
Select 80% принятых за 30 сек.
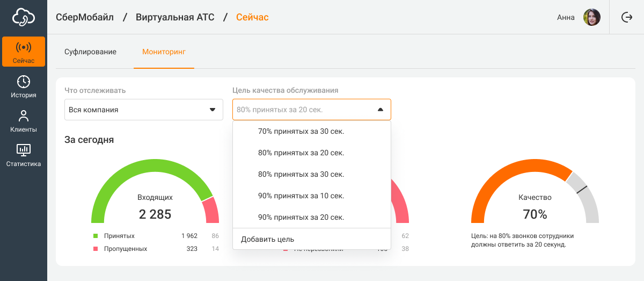301,174
